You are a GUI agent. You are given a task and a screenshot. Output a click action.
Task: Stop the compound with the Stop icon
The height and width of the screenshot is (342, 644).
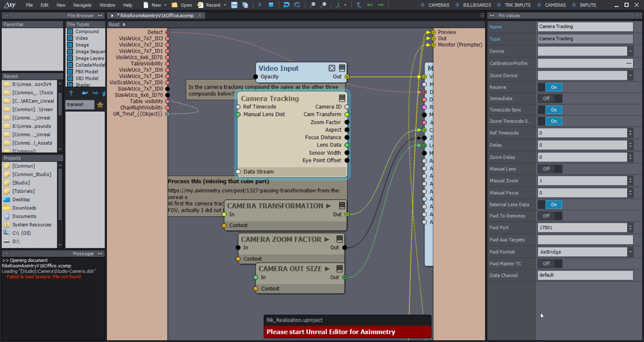[271, 5]
